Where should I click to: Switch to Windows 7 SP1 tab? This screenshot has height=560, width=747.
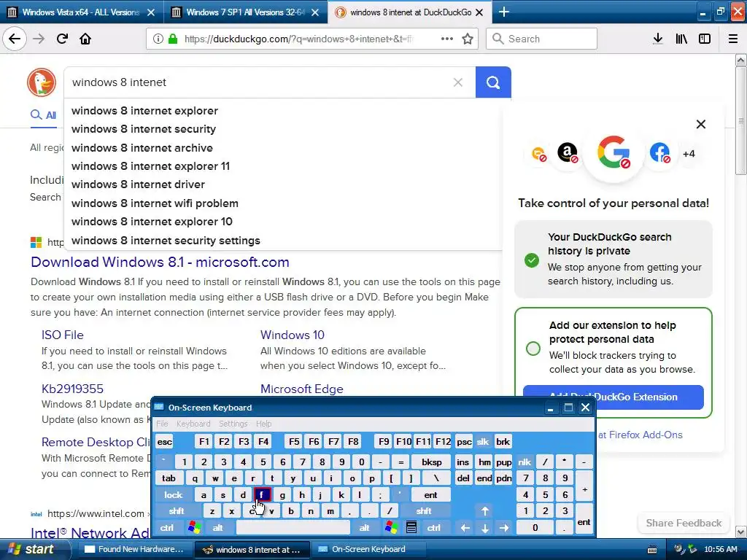(245, 12)
